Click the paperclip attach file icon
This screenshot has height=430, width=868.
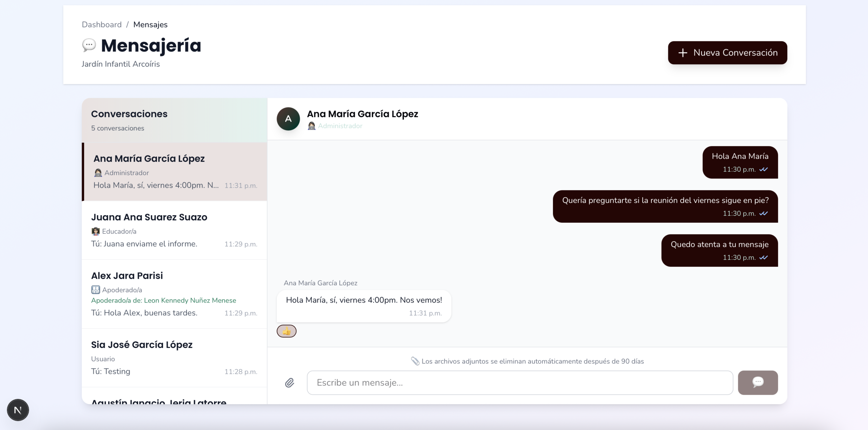[289, 383]
